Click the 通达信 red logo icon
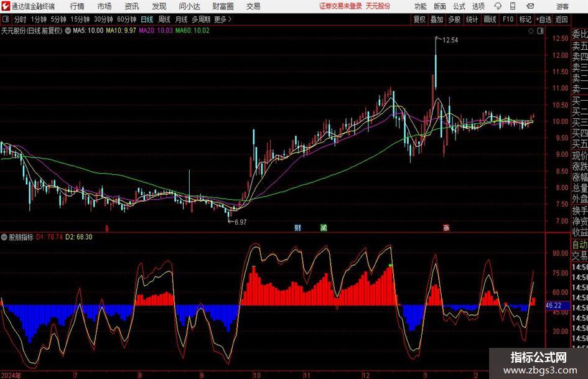The image size is (588, 379). (5, 6)
